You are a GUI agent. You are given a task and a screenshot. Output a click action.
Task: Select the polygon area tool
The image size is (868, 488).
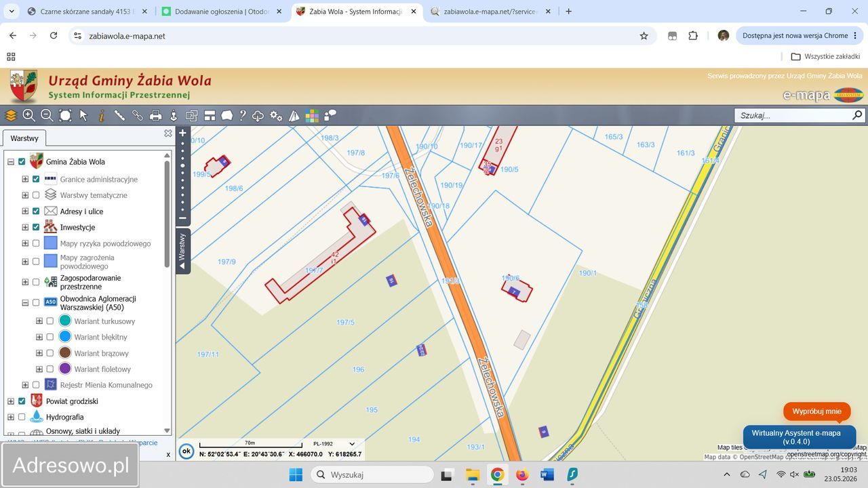(227, 115)
